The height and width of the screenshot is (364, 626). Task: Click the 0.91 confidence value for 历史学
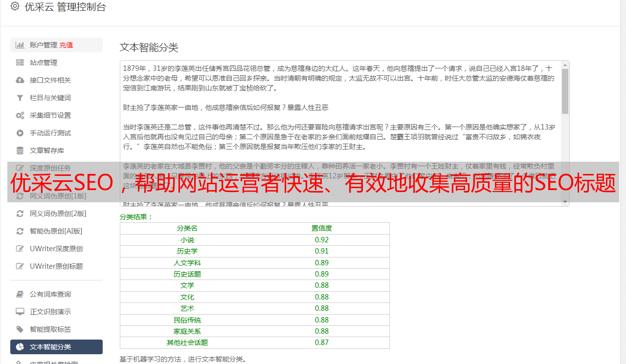pos(322,251)
